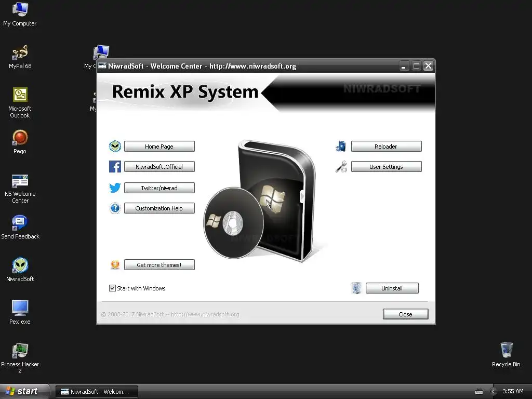
Task: Select the NiwradSoft alien desktop icon
Action: click(20, 270)
